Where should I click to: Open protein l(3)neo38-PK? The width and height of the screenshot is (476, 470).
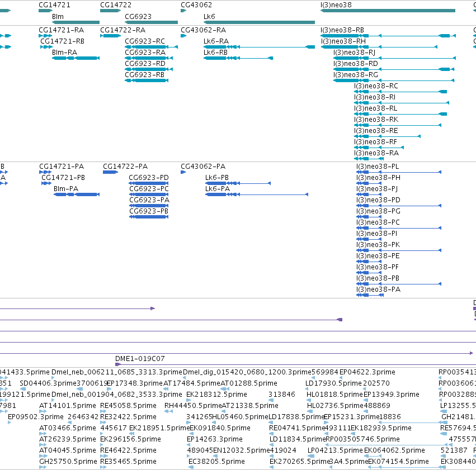coord(378,245)
